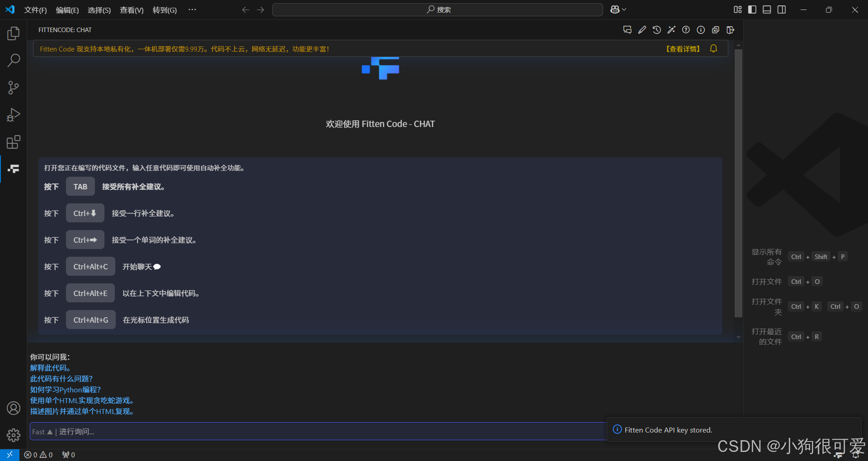Click the pencil edit icon in chat header
Image resolution: width=868 pixels, height=461 pixels.
coord(642,30)
